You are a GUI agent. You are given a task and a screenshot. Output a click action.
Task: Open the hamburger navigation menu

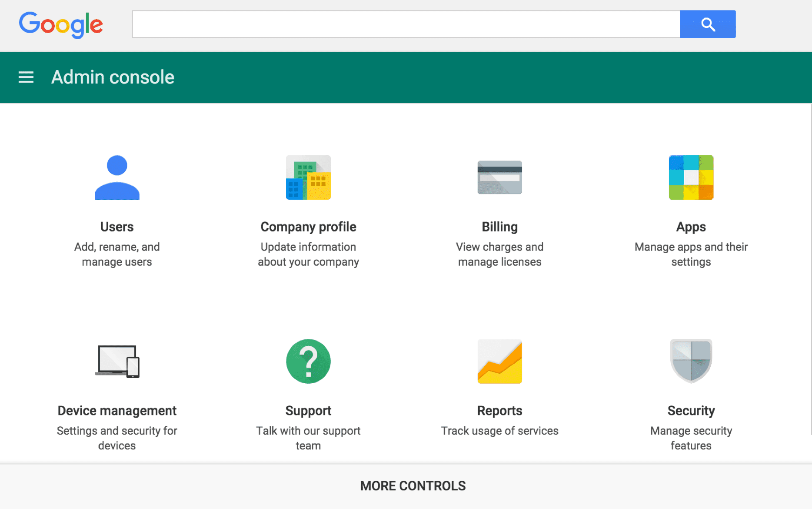tap(26, 77)
